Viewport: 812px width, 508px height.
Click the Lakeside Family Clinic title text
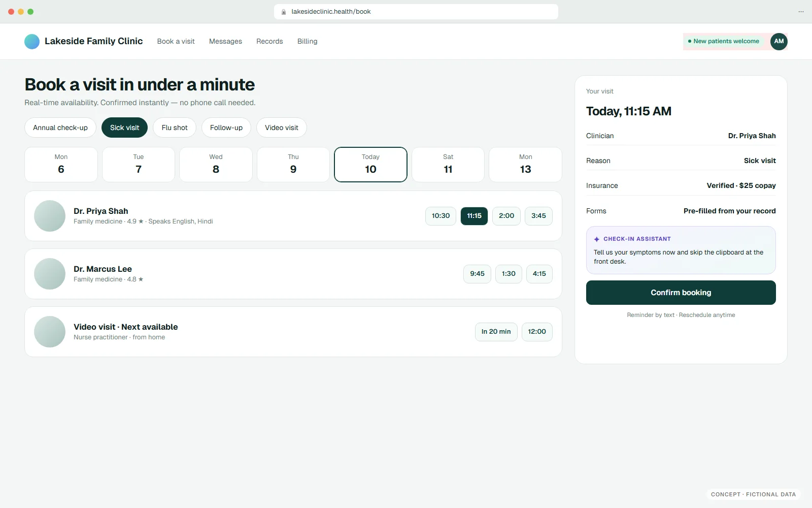pyautogui.click(x=94, y=41)
